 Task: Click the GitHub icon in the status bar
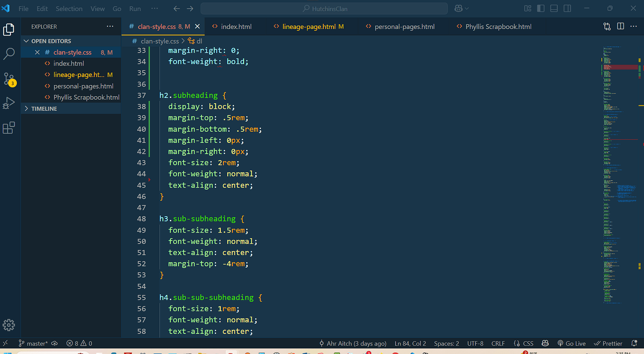pos(545,343)
